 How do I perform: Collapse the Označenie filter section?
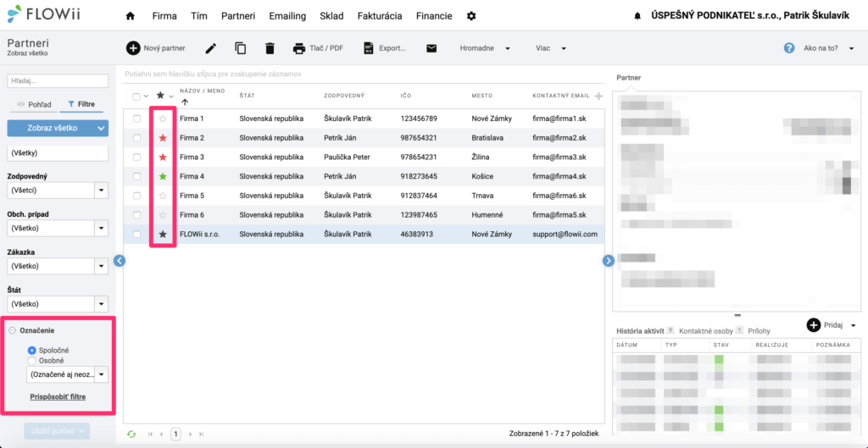[x=12, y=331]
